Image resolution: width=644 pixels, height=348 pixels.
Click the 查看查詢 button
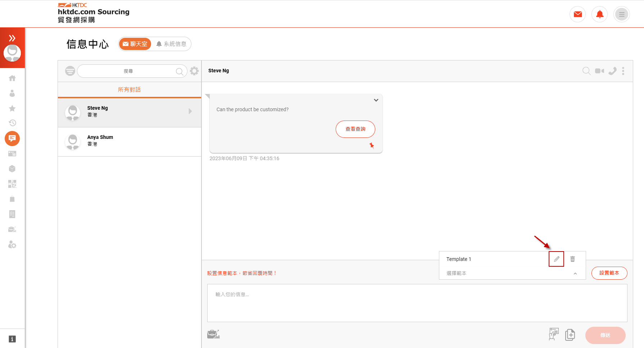point(355,129)
